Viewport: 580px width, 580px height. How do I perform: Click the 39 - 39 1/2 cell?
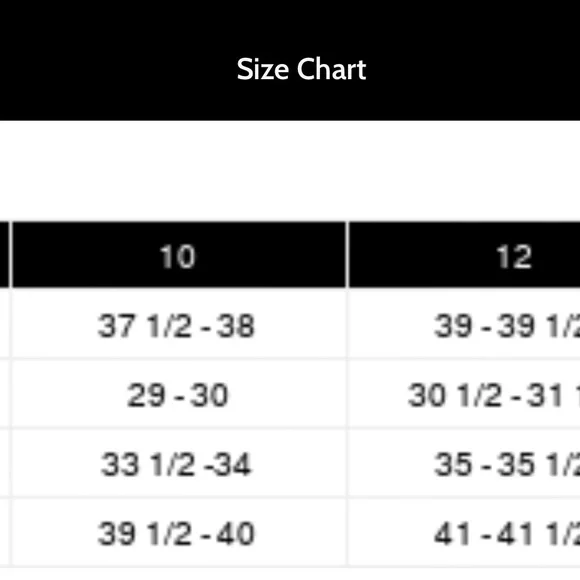coord(464,323)
